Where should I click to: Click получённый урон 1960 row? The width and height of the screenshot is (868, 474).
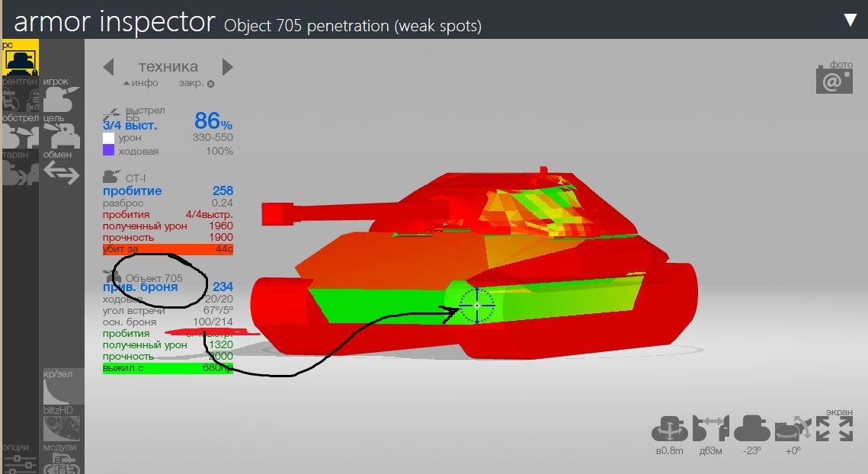(x=168, y=226)
